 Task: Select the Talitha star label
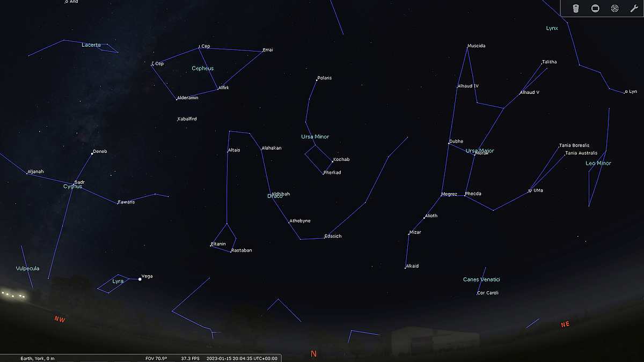[550, 62]
